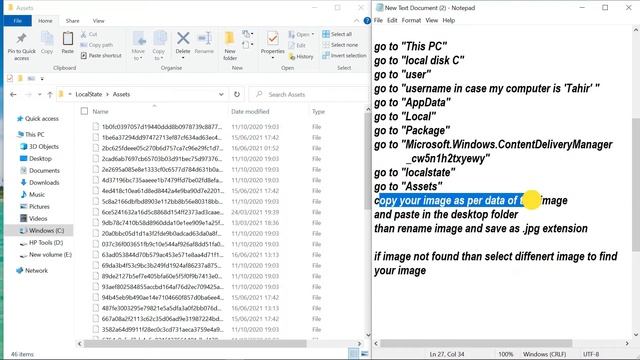Click the Explorer horizontal scrollbar
Screen dimensions: 640x360
pos(195,344)
